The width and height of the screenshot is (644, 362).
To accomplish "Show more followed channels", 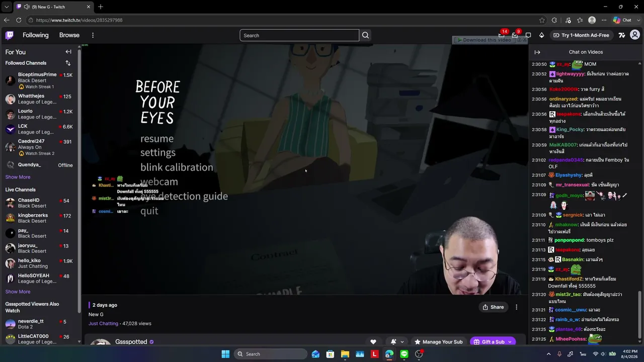I will click(18, 177).
